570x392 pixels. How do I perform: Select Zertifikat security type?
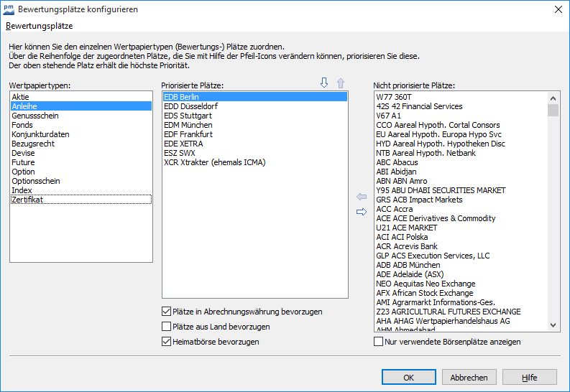click(x=27, y=200)
